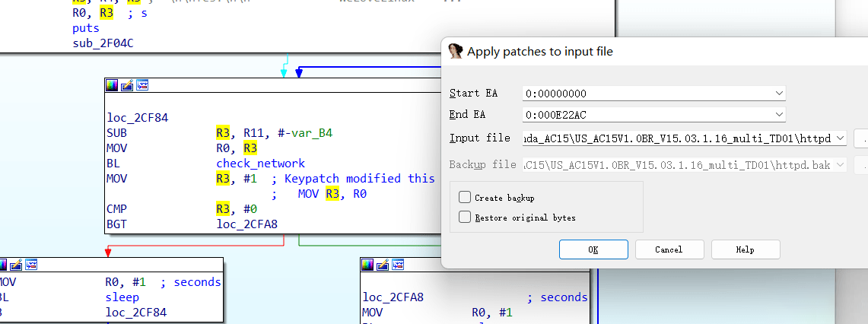Click loc_2CFA8 label in the bottom-right block
868x324 pixels.
click(393, 297)
